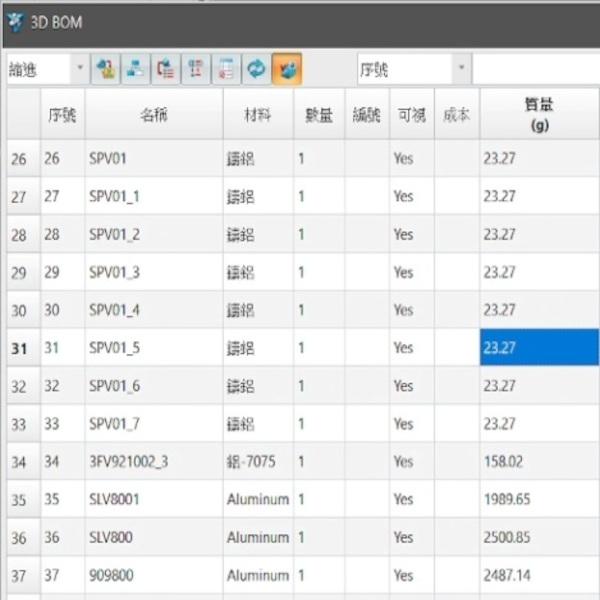This screenshot has height=600, width=600.
Task: Click the 鑄鋁 material in SPV01_1 row
Action: 258,196
